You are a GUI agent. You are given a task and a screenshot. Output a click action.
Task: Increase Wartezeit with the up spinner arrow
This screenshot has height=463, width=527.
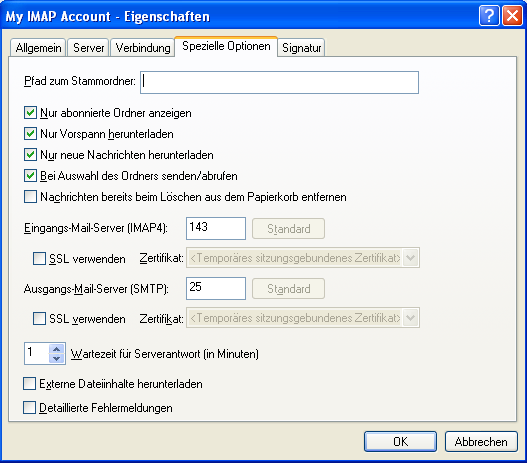click(56, 349)
